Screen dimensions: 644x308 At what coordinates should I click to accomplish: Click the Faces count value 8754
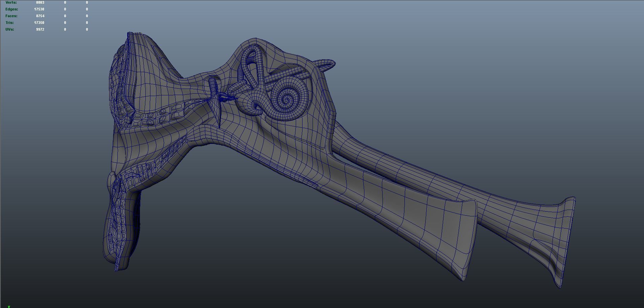click(x=40, y=16)
